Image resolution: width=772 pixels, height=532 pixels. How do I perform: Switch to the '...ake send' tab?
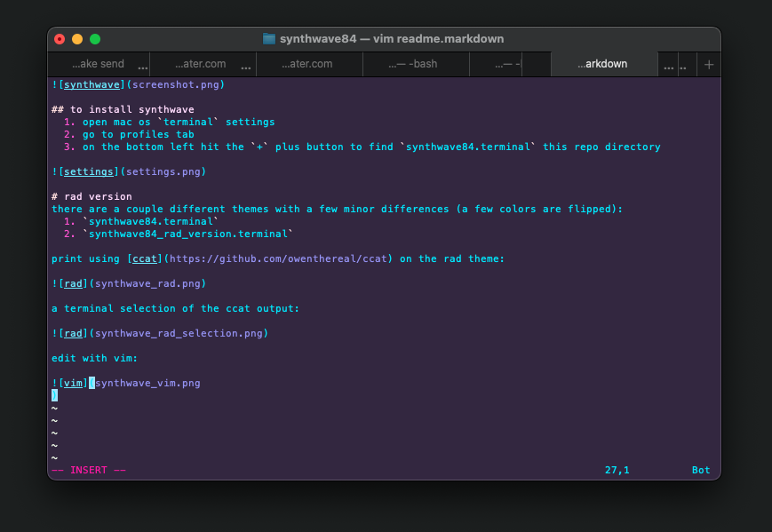pos(99,64)
